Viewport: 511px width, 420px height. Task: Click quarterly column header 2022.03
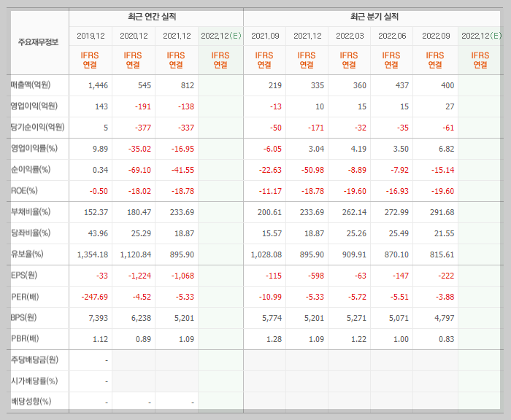tap(350, 36)
